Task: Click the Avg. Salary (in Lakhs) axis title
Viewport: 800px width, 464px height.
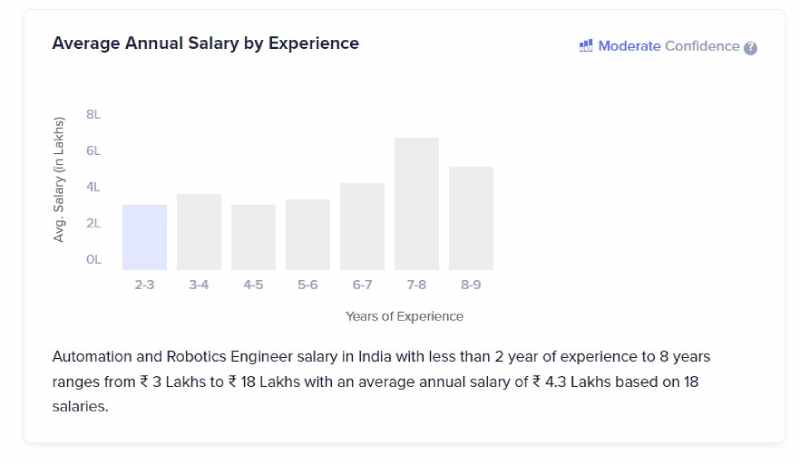Action: coord(59,179)
